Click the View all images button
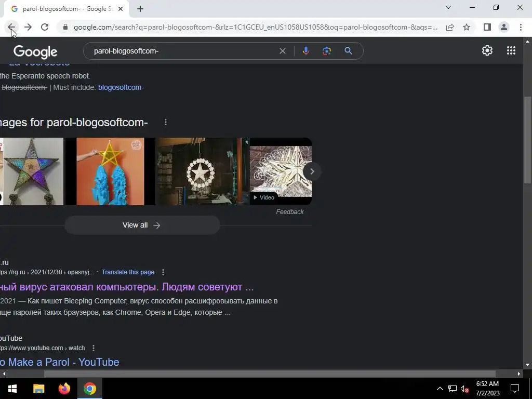The width and height of the screenshot is (532, 399). pyautogui.click(x=142, y=225)
